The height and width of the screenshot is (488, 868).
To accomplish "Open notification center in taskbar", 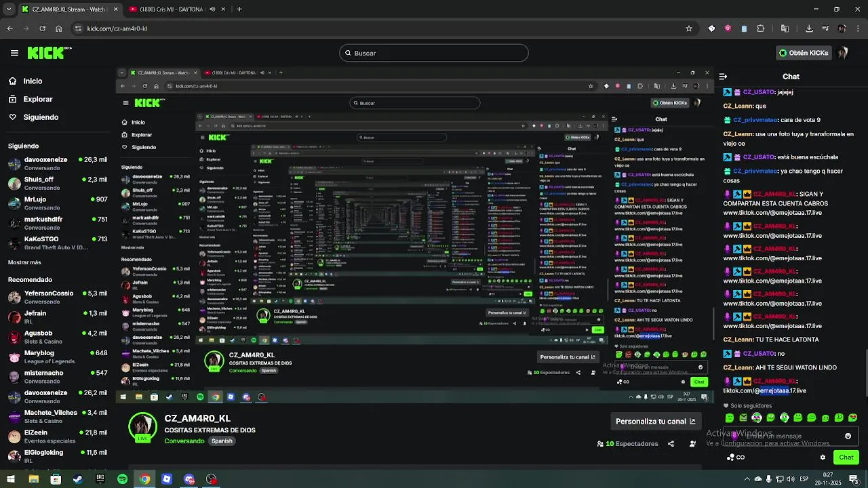I will 853,479.
